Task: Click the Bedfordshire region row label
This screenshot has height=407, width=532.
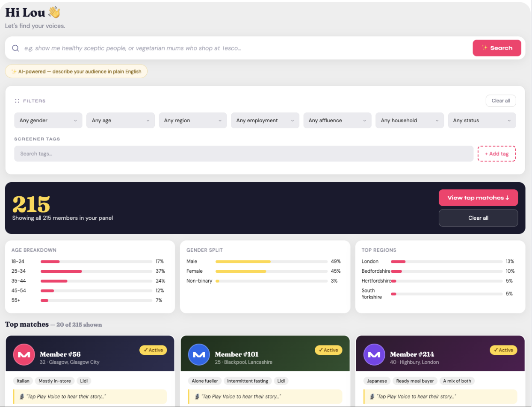Action: click(376, 271)
